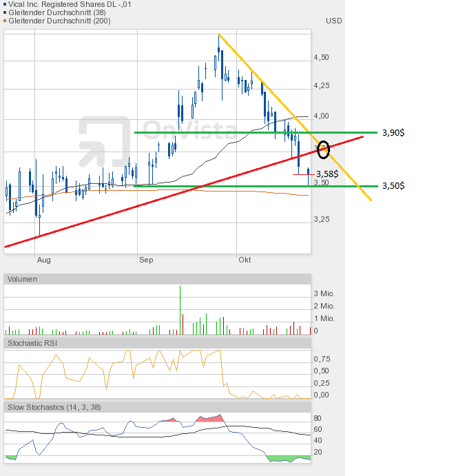This screenshot has width=476, height=476.
Task: Click the Volumen panel header
Action: click(x=157, y=279)
